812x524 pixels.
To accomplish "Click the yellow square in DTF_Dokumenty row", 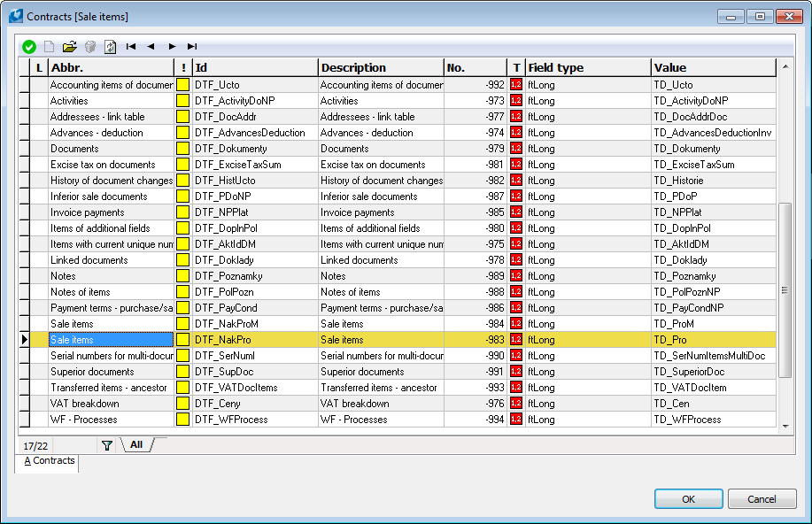I will [182, 149].
